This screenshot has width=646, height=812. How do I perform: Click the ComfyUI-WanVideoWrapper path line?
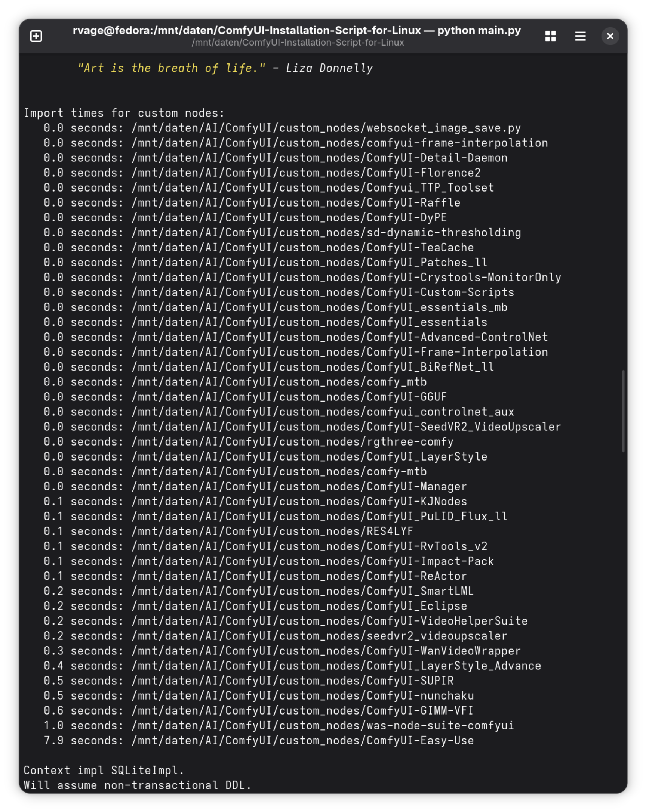[282, 650]
